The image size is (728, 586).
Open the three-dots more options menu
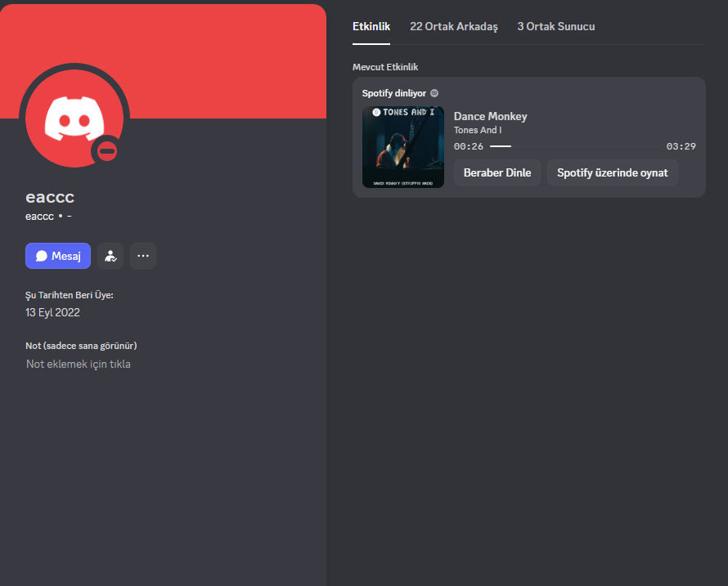(x=143, y=256)
